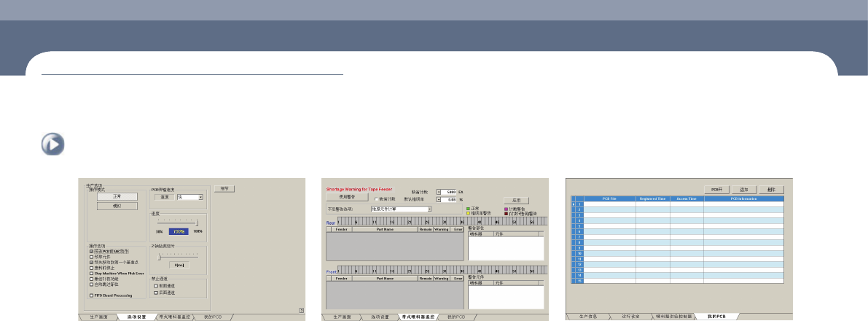Click the 删除 delete button
This screenshot has width=868, height=321.
pyautogui.click(x=771, y=189)
